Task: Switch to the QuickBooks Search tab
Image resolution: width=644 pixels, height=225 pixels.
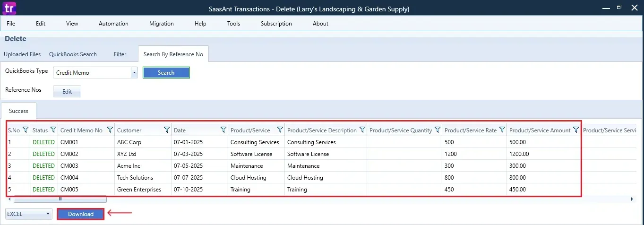Action: 73,54
